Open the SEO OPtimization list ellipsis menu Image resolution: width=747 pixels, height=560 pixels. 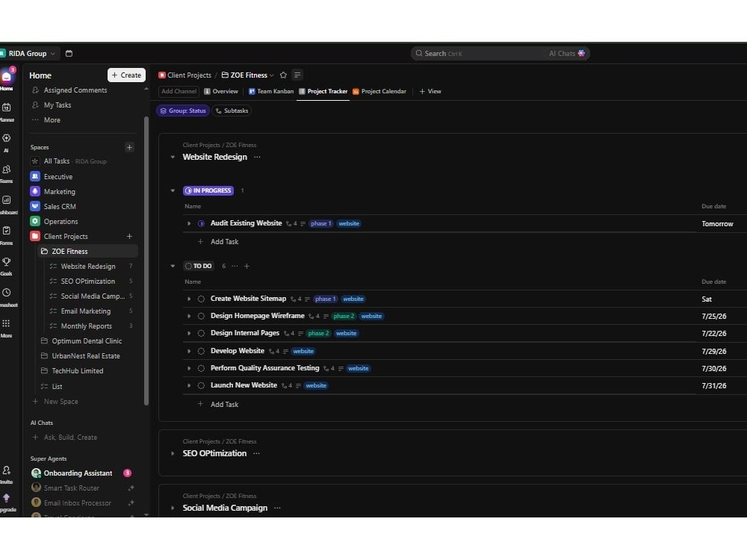pos(256,453)
